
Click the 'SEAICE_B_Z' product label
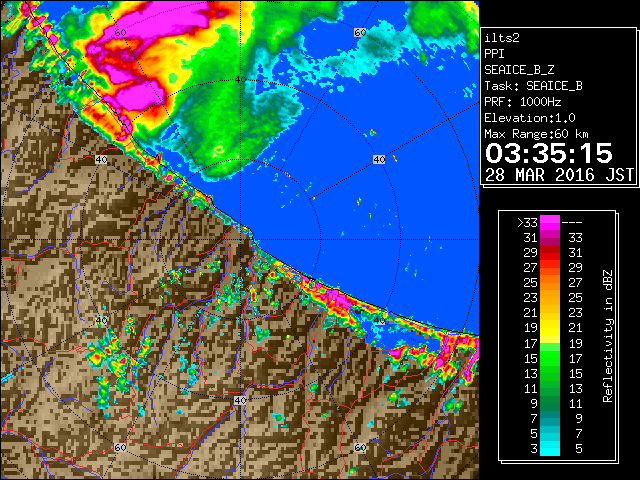[x=519, y=70]
